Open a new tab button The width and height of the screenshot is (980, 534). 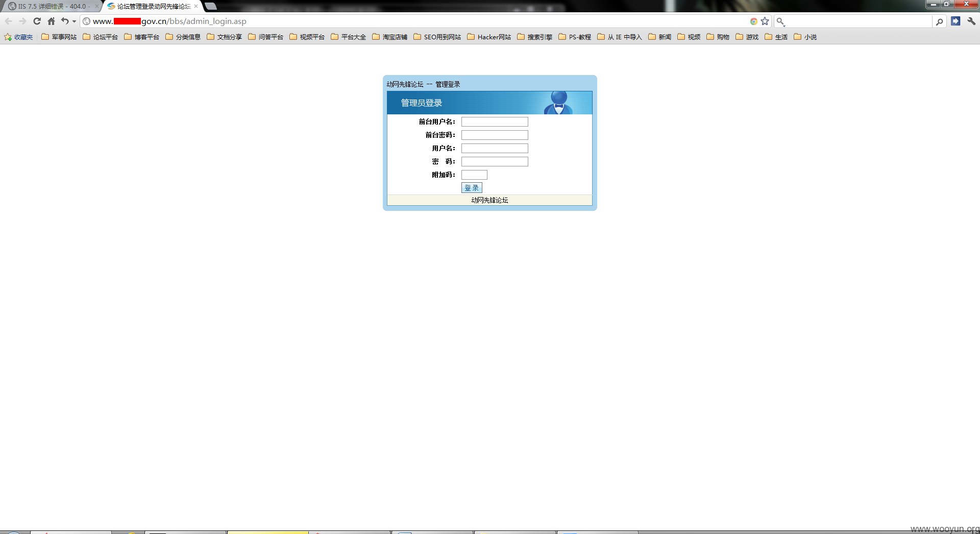tap(211, 6)
